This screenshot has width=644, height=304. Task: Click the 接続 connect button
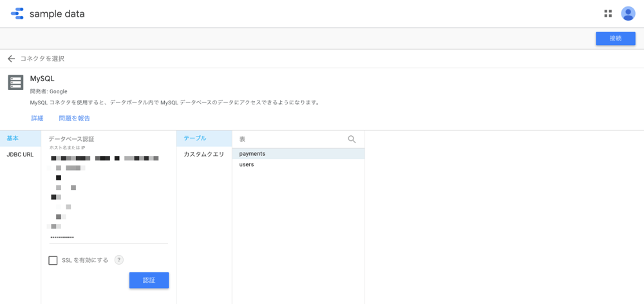click(x=616, y=39)
